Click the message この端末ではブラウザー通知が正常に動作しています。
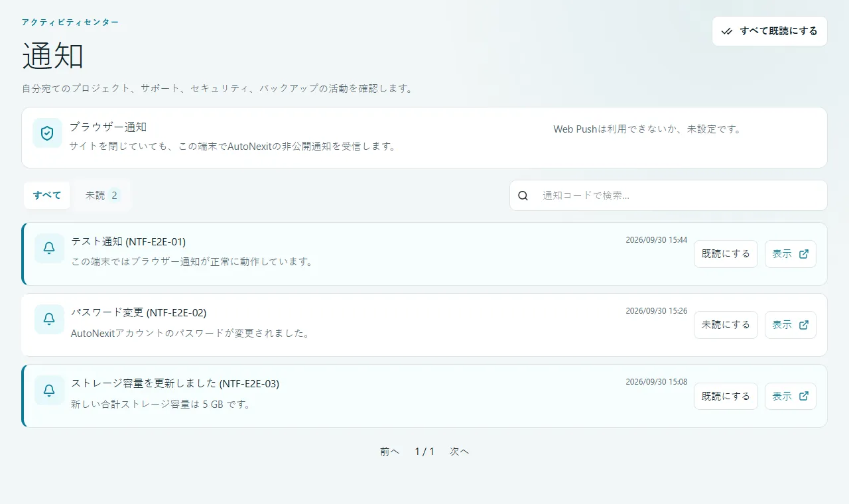This screenshot has height=504, width=849. [192, 261]
